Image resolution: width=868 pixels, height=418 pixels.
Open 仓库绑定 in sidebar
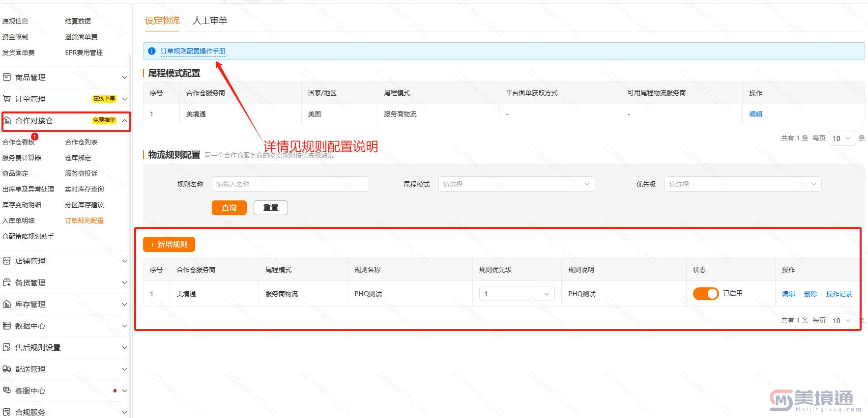(x=78, y=158)
